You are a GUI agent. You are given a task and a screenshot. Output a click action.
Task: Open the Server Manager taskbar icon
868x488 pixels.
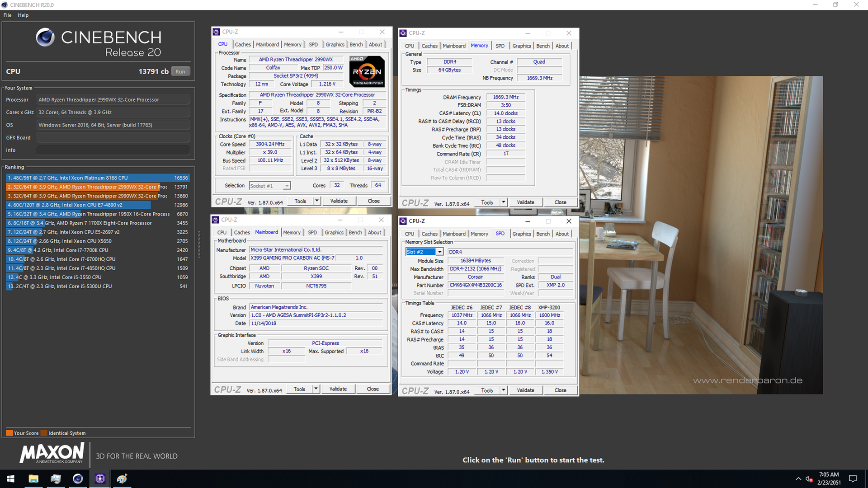point(56,479)
